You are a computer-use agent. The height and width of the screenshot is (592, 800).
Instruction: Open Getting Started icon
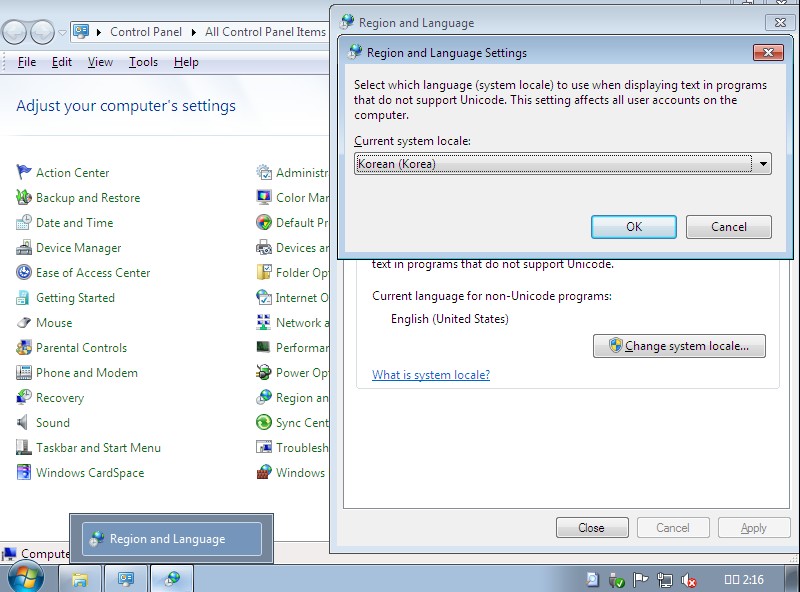[x=23, y=298]
